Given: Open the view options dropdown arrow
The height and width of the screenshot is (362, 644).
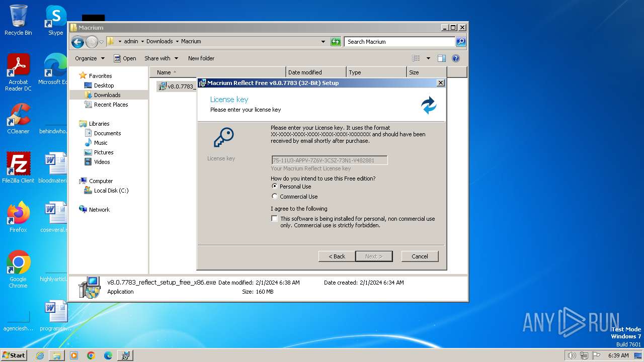Looking at the screenshot, I should point(428,58).
